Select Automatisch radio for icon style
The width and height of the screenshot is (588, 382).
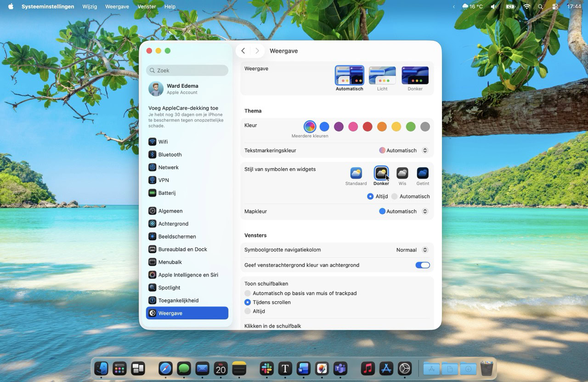pyautogui.click(x=395, y=197)
